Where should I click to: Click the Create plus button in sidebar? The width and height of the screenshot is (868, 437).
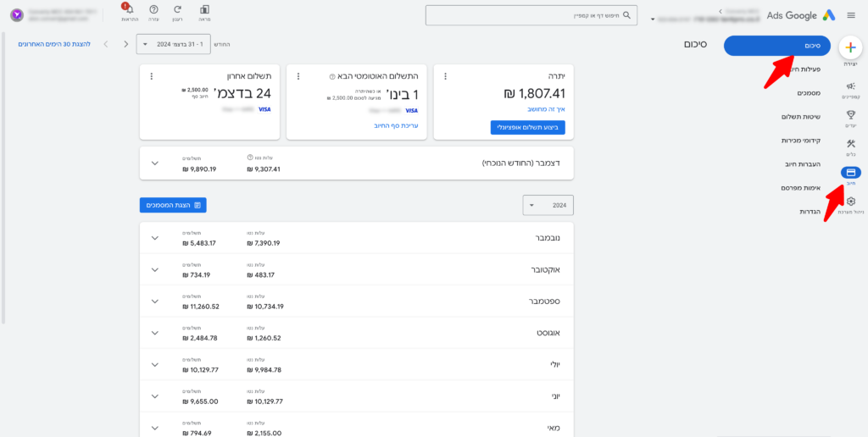[850, 47]
